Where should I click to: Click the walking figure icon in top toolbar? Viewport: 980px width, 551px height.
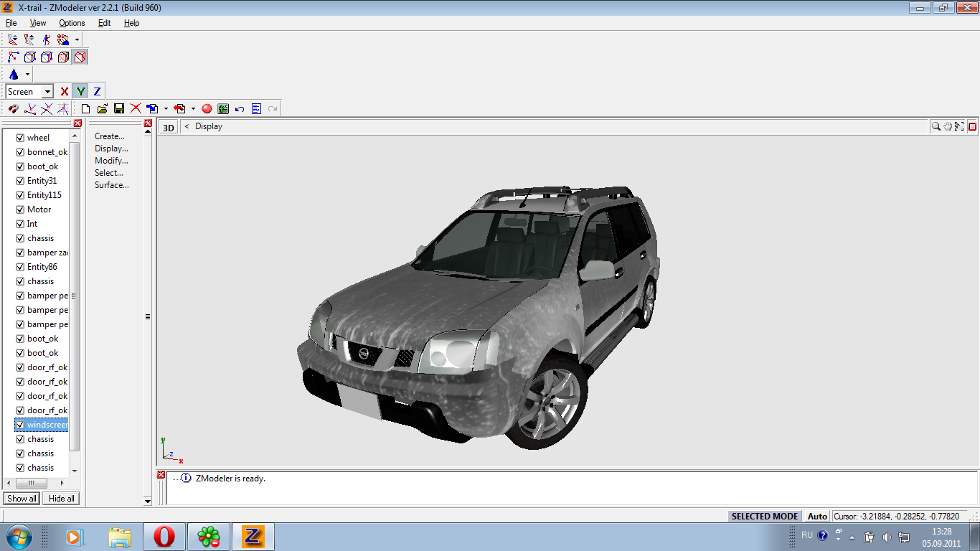[x=47, y=39]
